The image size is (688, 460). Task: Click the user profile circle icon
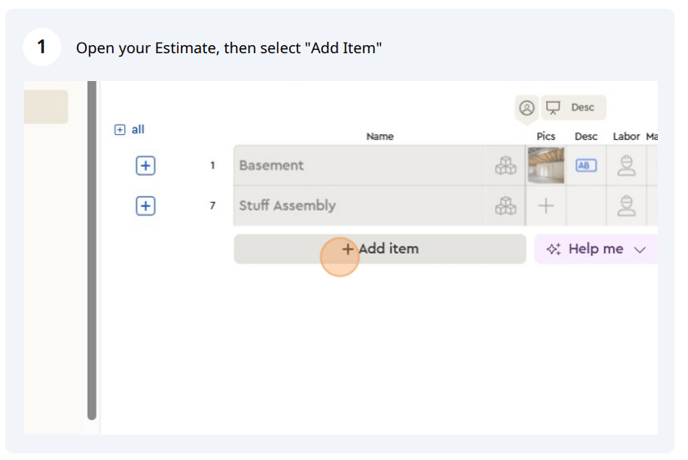[x=527, y=108]
